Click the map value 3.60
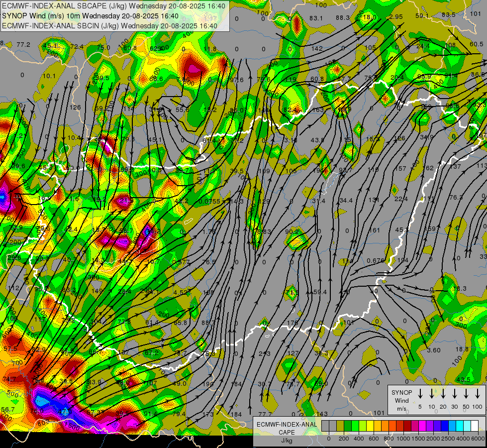Screen dimensions: 487x448 [x=434, y=350]
